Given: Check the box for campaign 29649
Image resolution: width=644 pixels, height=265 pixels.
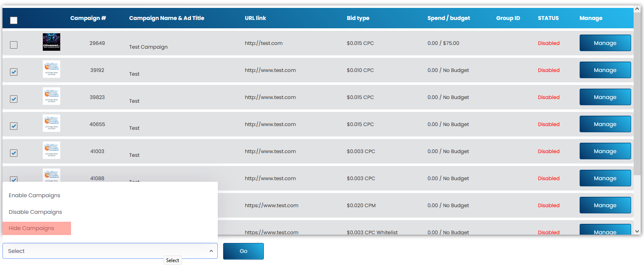Looking at the screenshot, I should coord(14,45).
